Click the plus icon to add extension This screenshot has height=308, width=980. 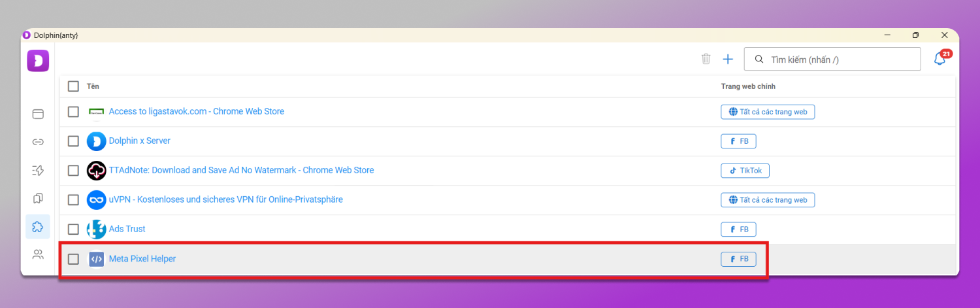[x=728, y=59]
